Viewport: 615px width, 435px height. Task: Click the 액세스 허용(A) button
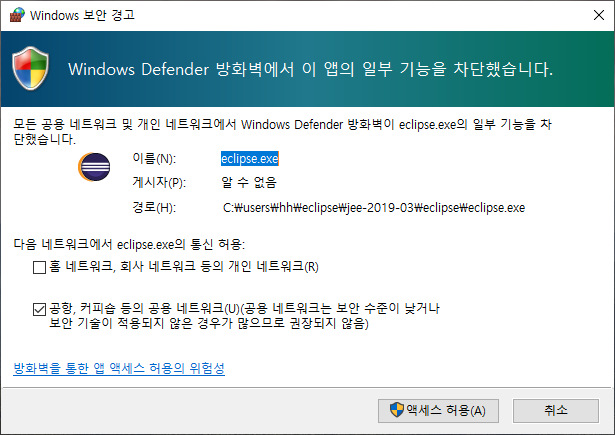tap(438, 411)
